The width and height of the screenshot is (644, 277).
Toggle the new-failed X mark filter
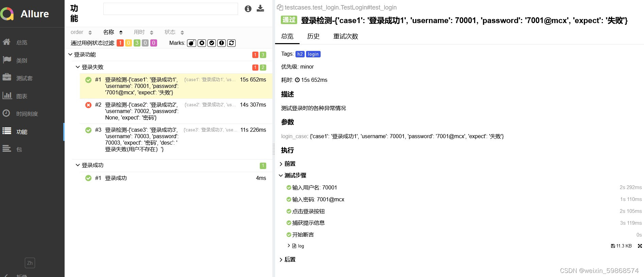click(202, 43)
